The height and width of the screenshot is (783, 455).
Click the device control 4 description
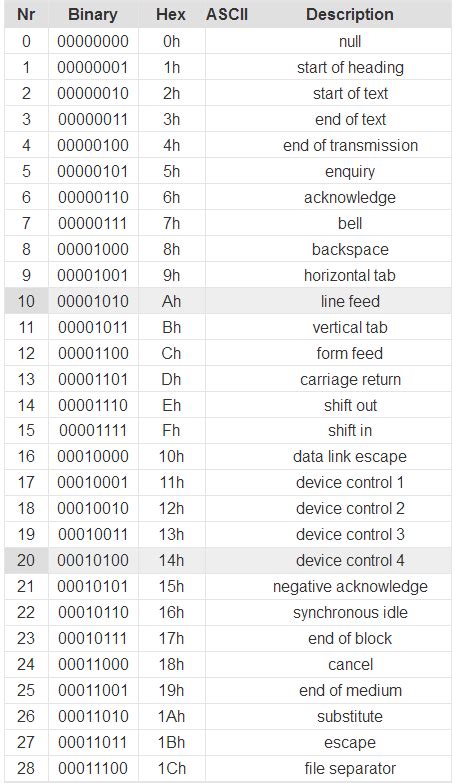[350, 560]
